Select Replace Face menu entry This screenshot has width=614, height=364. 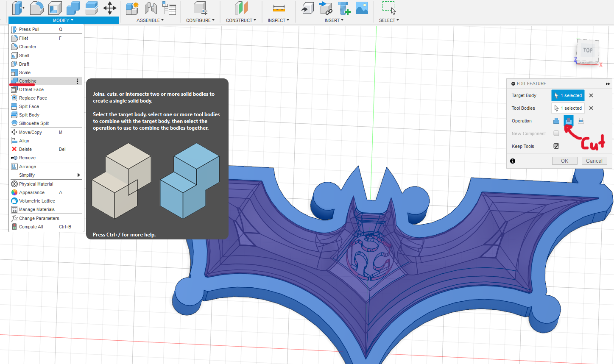click(46, 98)
